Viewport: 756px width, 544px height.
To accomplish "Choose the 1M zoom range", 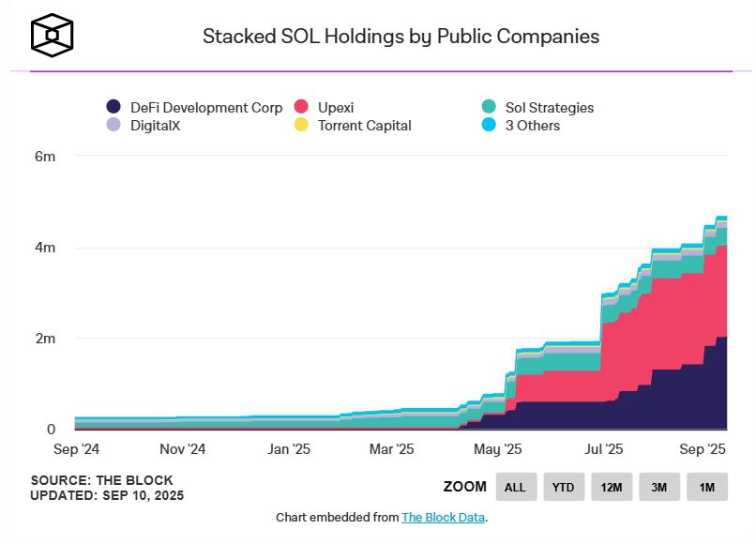I will tap(707, 487).
